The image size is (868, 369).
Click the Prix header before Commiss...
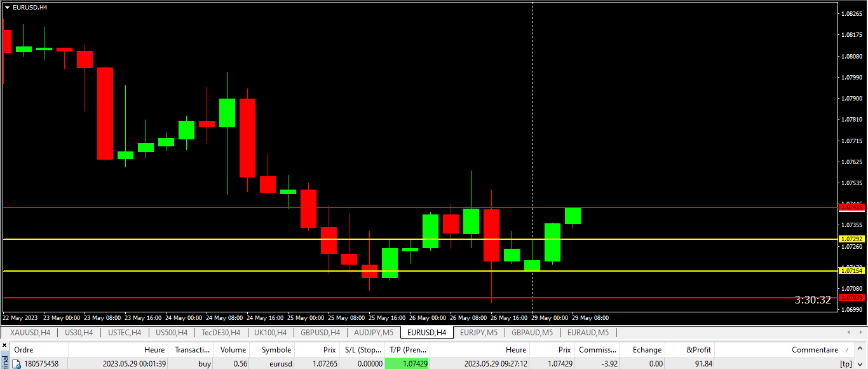[x=552, y=350]
